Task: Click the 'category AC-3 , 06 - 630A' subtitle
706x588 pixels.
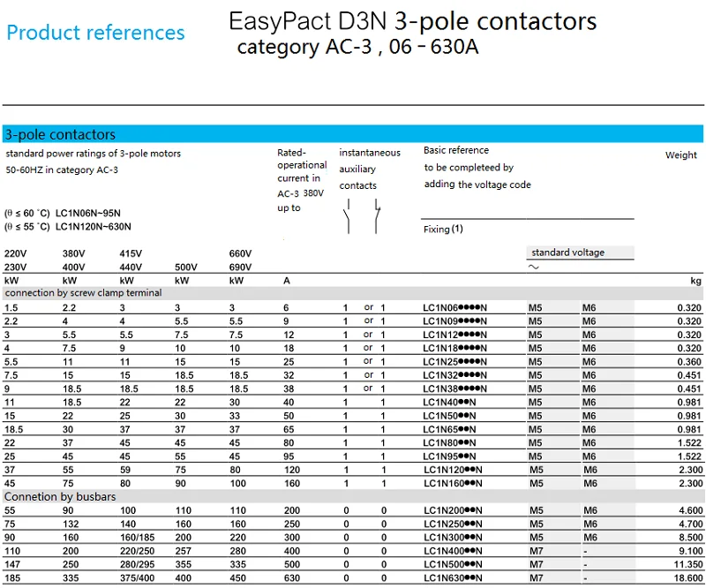Action: (x=357, y=47)
